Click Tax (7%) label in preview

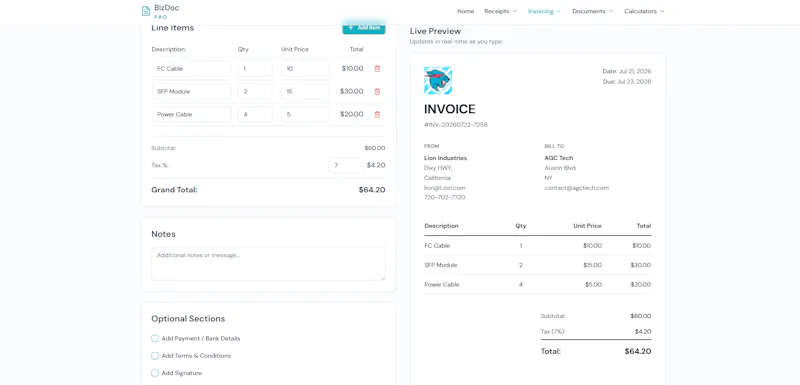[553, 331]
